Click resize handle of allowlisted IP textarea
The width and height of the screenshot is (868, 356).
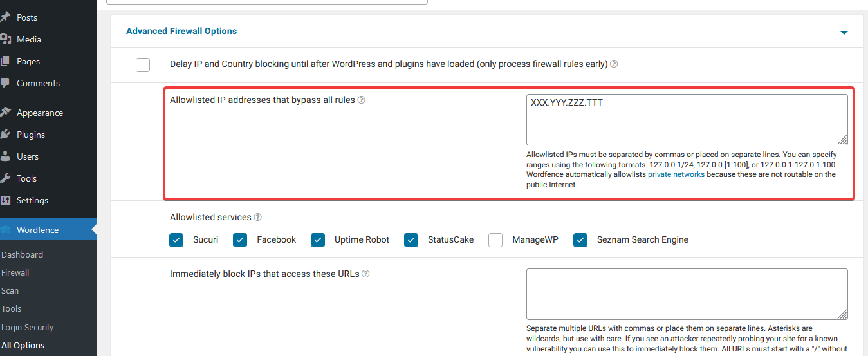[x=842, y=140]
